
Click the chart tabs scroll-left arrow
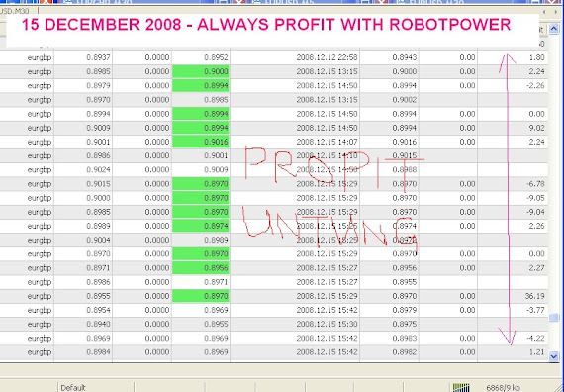(x=544, y=12)
